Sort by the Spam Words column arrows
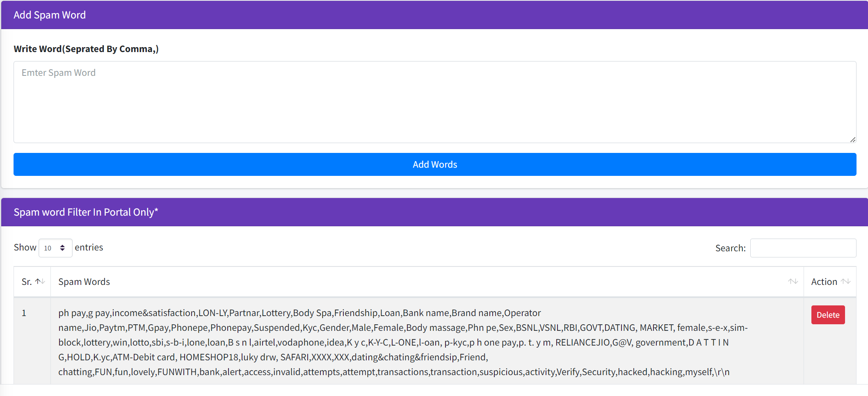Viewport: 868px width, 396px height. pos(793,282)
